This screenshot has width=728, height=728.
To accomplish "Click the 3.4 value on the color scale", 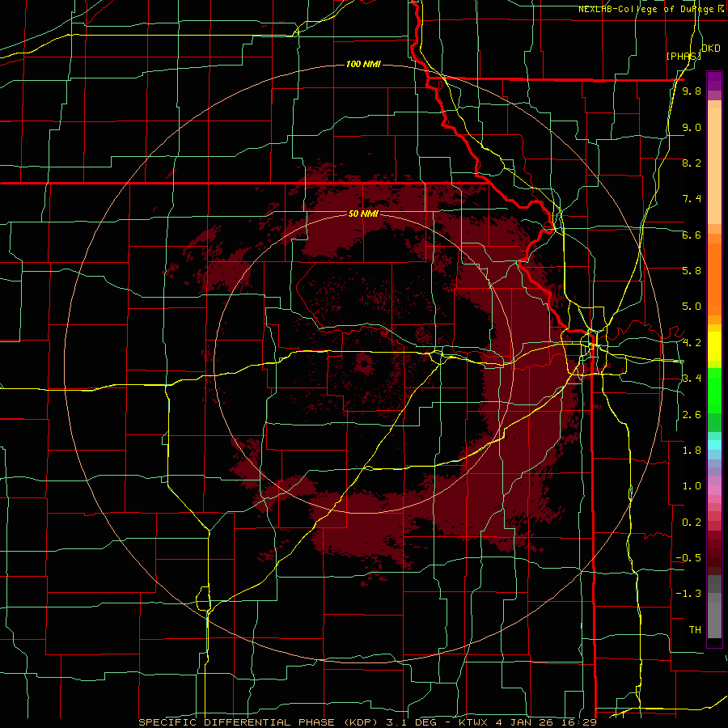I will [692, 378].
